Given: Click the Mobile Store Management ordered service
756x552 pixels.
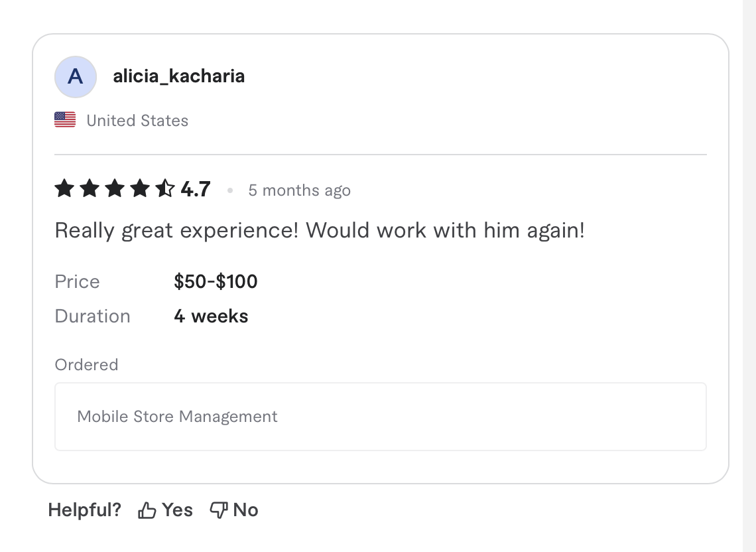Looking at the screenshot, I should click(177, 417).
